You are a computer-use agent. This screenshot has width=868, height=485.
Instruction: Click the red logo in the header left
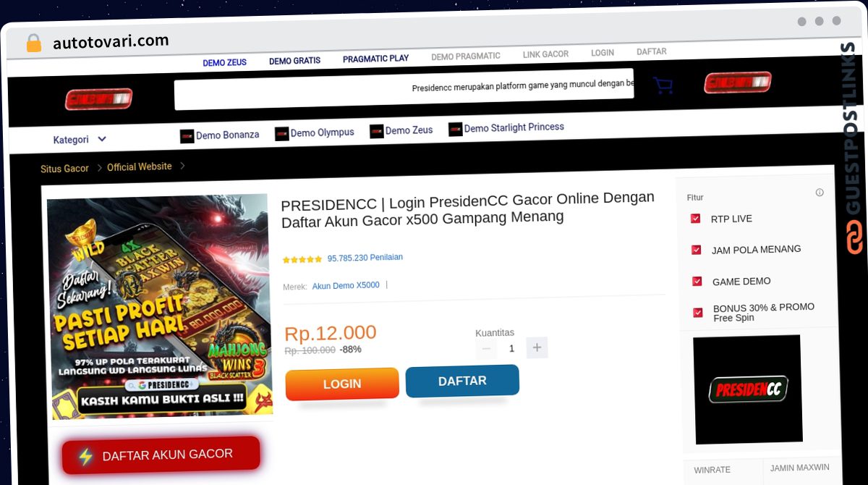pyautogui.click(x=98, y=99)
